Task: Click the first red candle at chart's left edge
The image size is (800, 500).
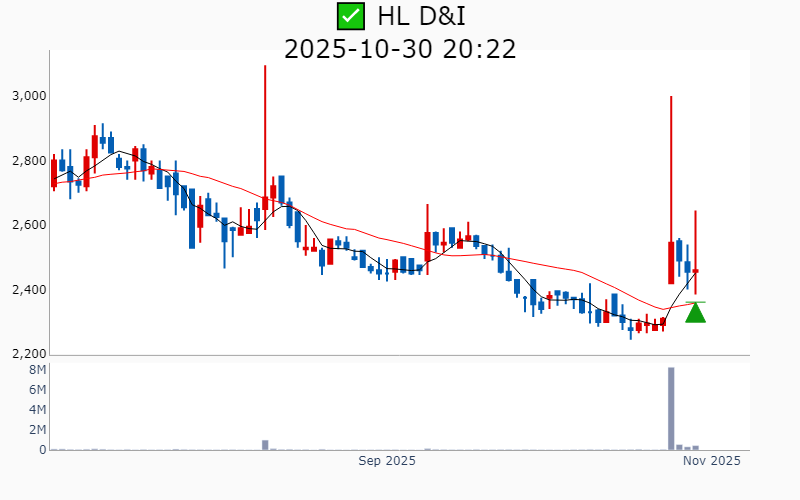Action: click(54, 173)
